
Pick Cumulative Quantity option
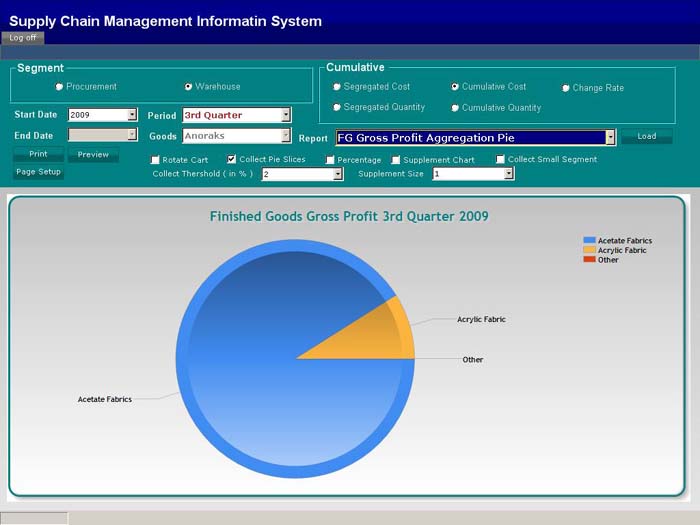point(454,108)
